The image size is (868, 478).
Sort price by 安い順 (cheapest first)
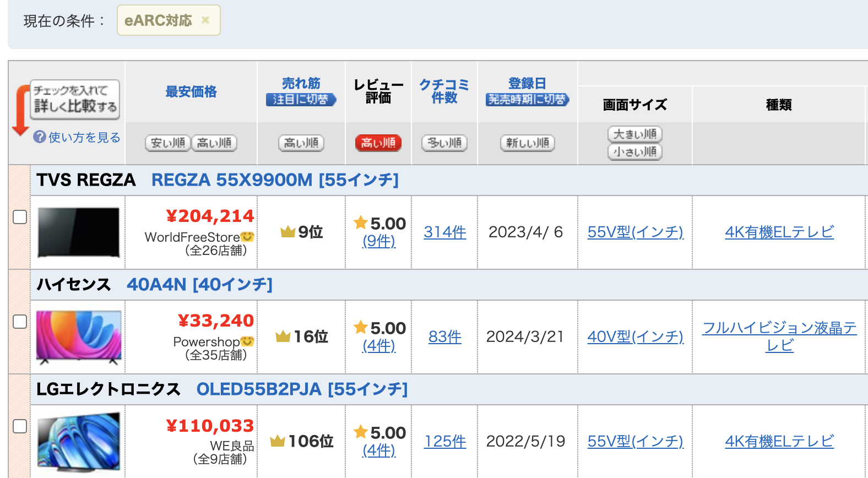(x=168, y=143)
